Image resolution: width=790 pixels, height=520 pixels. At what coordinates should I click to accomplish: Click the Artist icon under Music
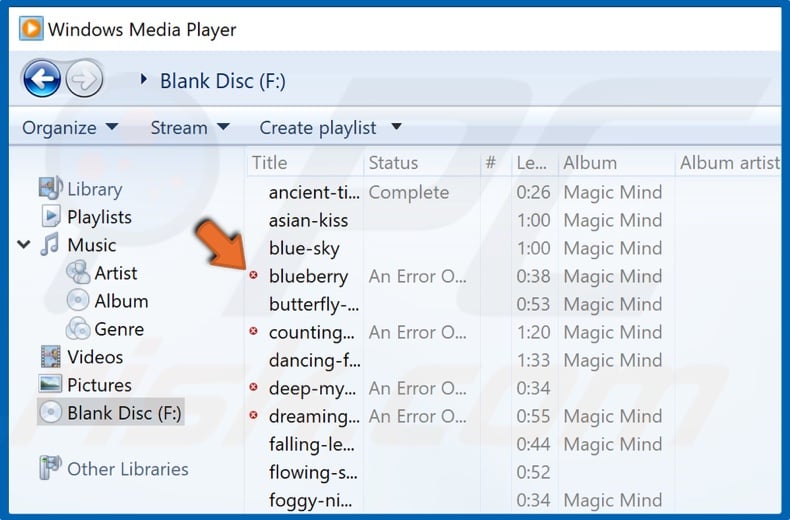tap(78, 273)
